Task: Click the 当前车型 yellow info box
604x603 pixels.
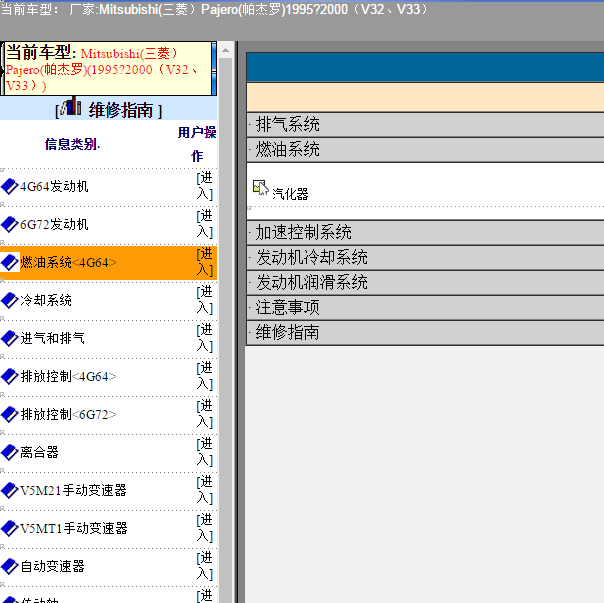Action: 108,69
